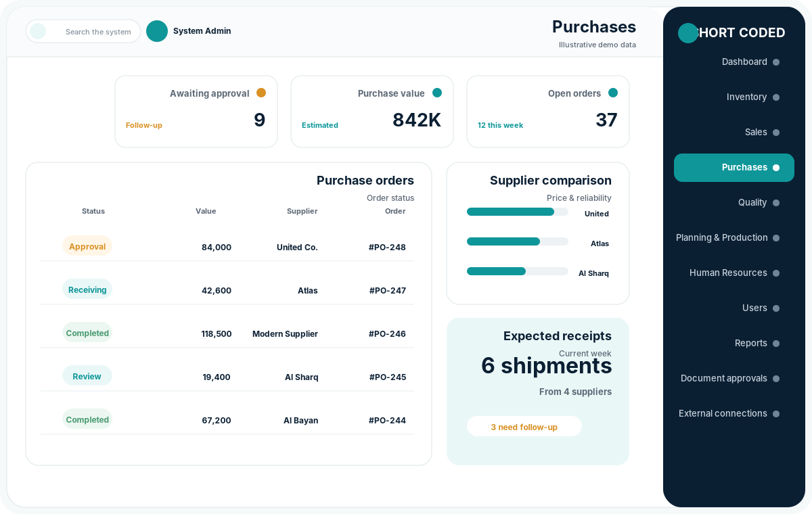Click the 6 shipments figure
The height and width of the screenshot is (514, 812).
pos(547,365)
